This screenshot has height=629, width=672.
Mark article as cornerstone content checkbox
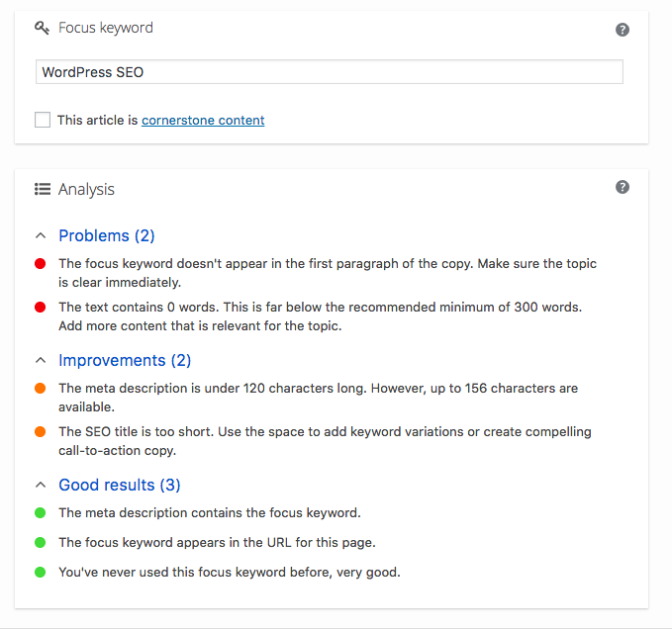point(43,120)
